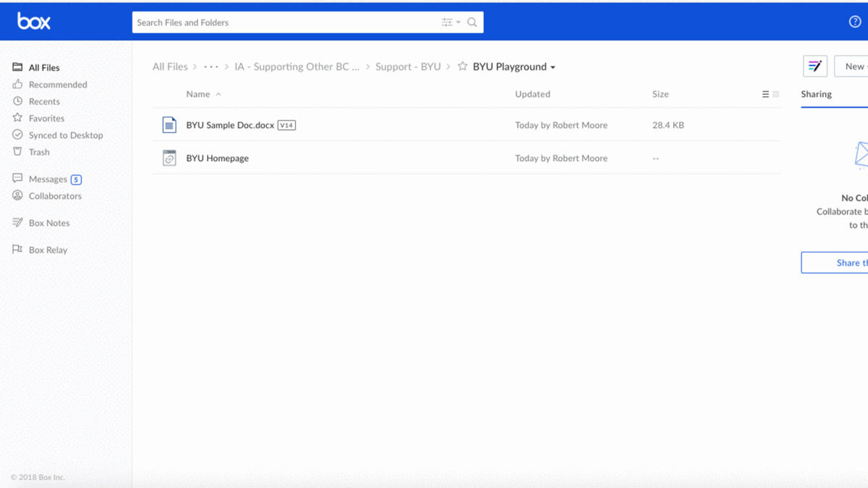Click Support - BYU breadcrumb
This screenshot has width=868, height=488.
[408, 67]
